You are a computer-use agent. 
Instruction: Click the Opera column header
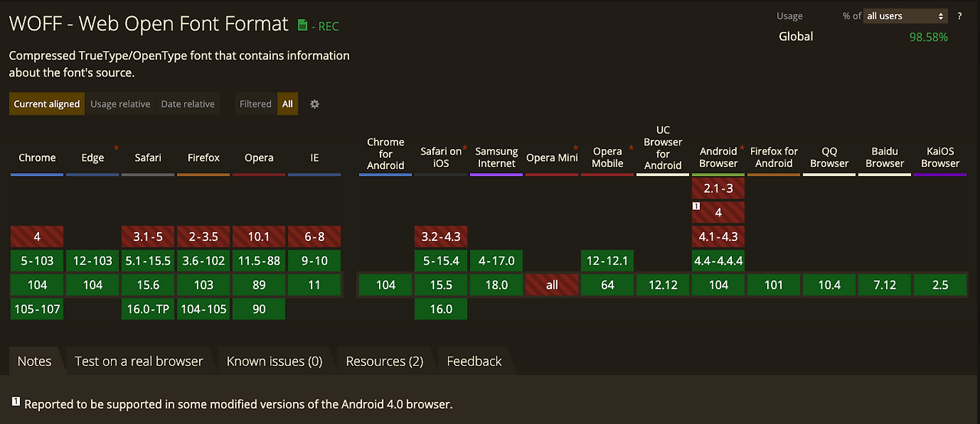(x=259, y=158)
